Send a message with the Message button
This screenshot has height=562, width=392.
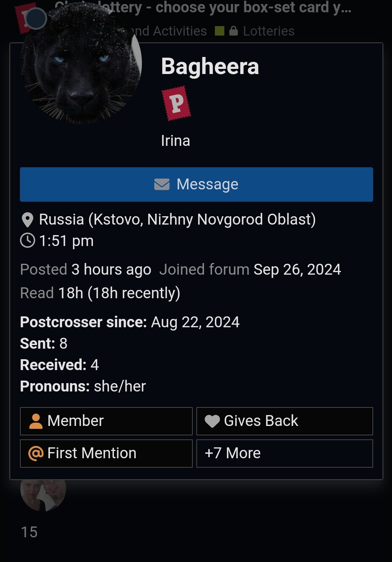tap(196, 184)
